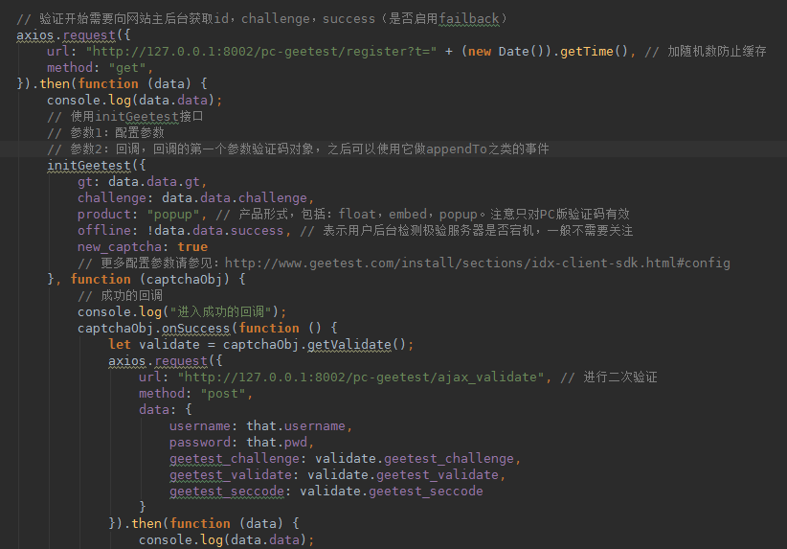Click the geetest.com config documentation URL
Image resolution: width=787 pixels, height=549 pixels.
(477, 263)
